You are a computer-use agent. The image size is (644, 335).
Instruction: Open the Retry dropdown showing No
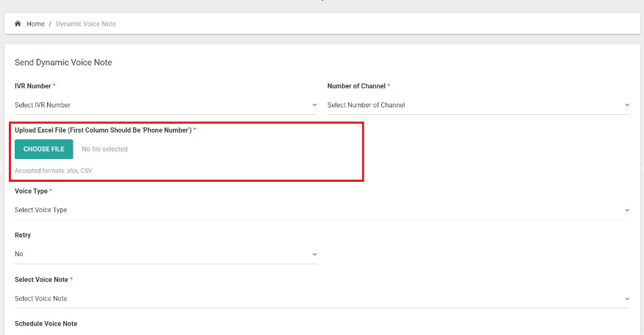[x=166, y=254]
